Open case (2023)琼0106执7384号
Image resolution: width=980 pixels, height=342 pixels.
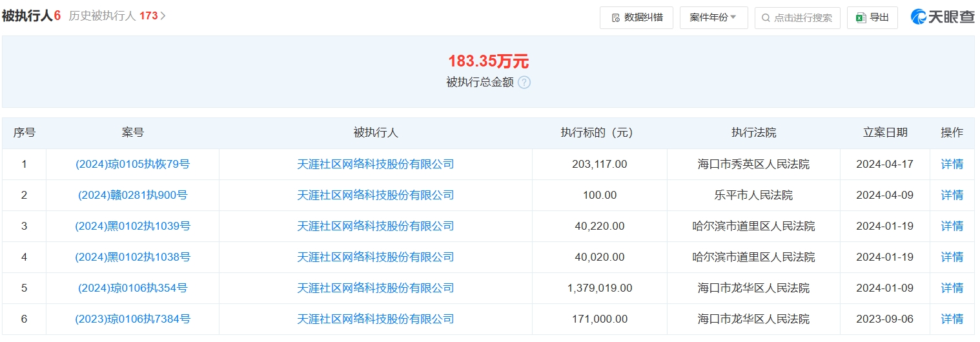point(132,319)
